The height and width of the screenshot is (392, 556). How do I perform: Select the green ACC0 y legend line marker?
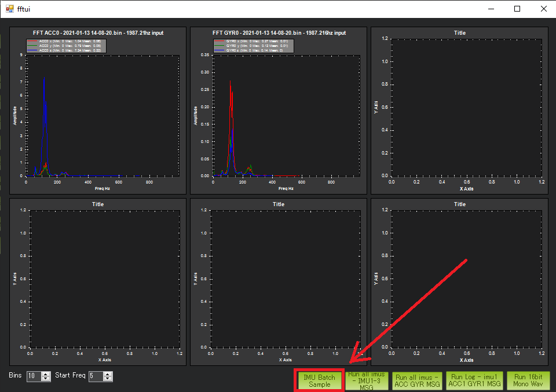(x=33, y=45)
